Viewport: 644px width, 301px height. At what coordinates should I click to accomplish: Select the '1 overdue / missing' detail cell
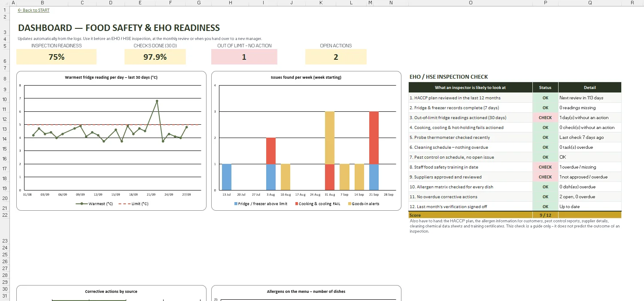coord(590,167)
